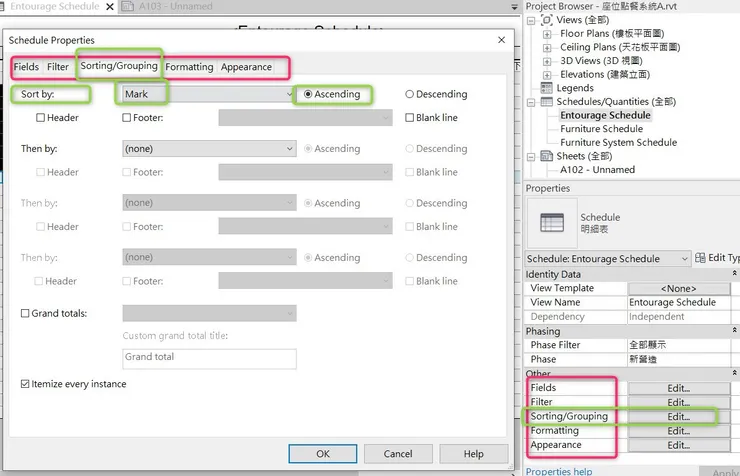
Task: Click Edit button for Fields
Action: click(x=679, y=388)
